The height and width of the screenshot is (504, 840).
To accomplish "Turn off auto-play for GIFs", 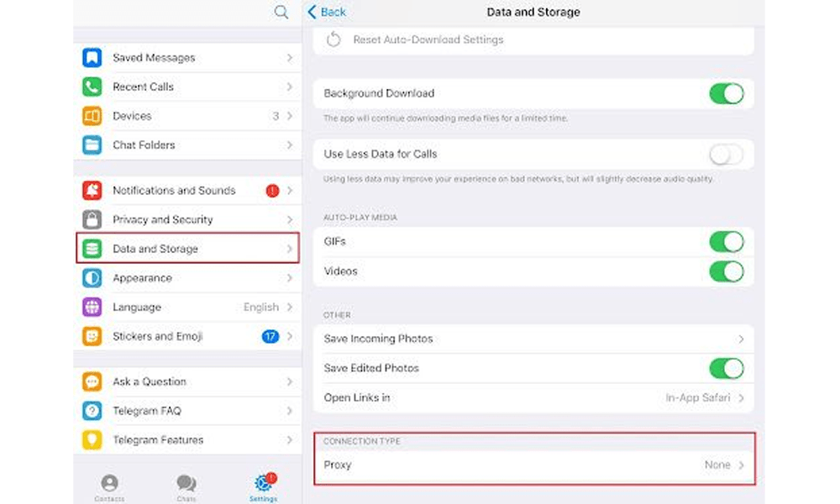I will [726, 241].
